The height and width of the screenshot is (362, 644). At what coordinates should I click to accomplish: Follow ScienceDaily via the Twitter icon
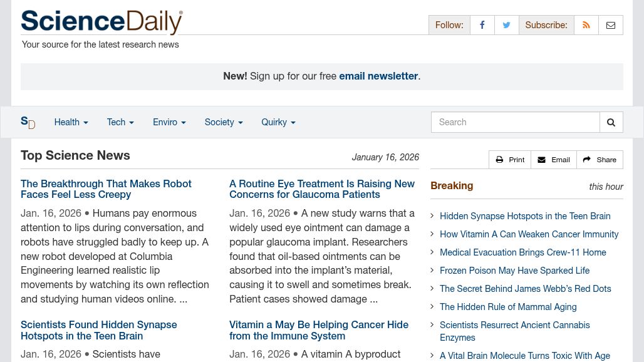(506, 25)
